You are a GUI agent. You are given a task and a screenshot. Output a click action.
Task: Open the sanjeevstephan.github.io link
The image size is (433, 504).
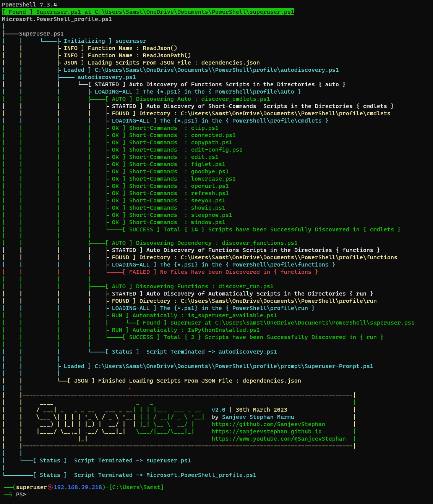tap(266, 431)
